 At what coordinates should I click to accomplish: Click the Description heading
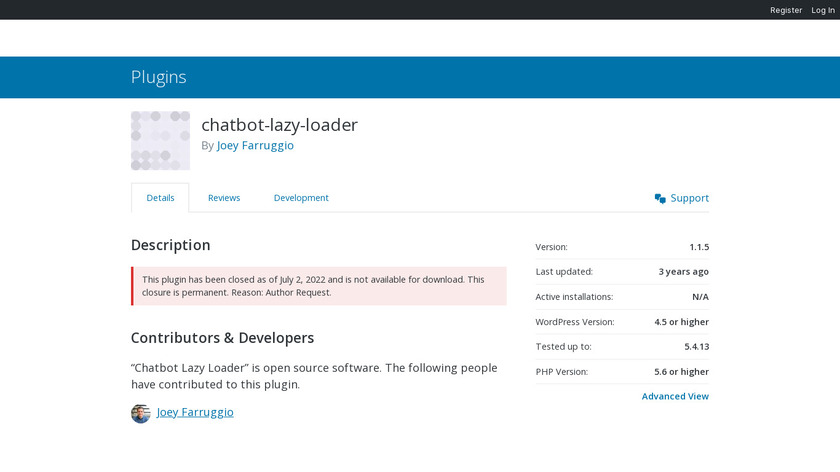click(170, 245)
